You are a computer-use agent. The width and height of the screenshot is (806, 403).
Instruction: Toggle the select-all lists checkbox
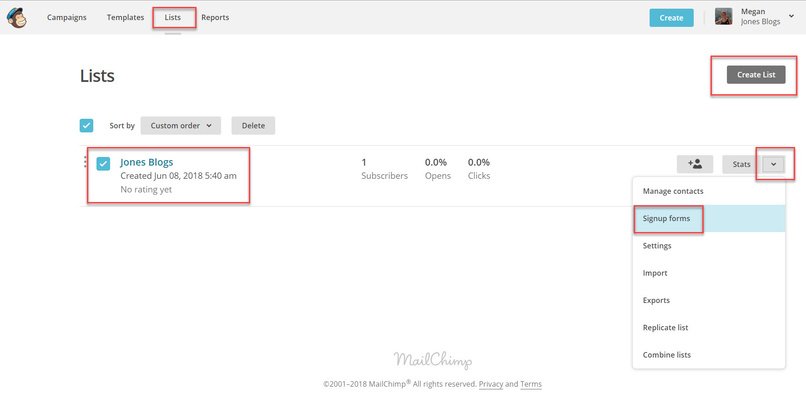click(x=86, y=125)
